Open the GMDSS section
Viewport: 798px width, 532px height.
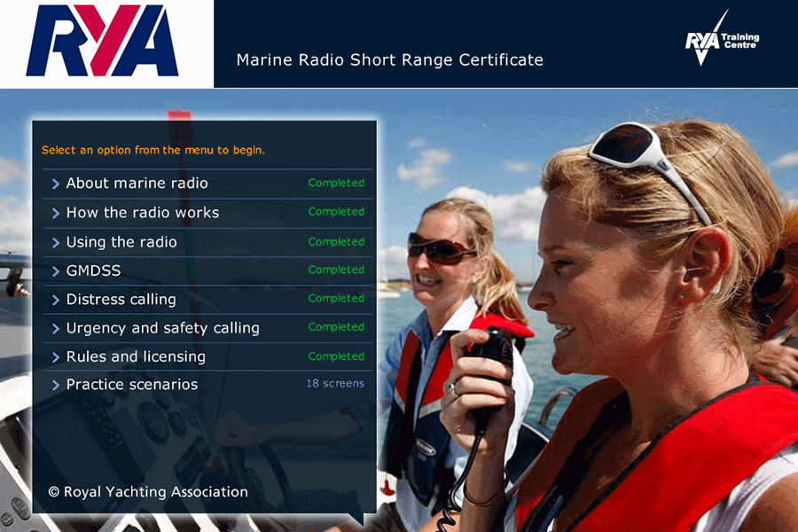pyautogui.click(x=207, y=270)
